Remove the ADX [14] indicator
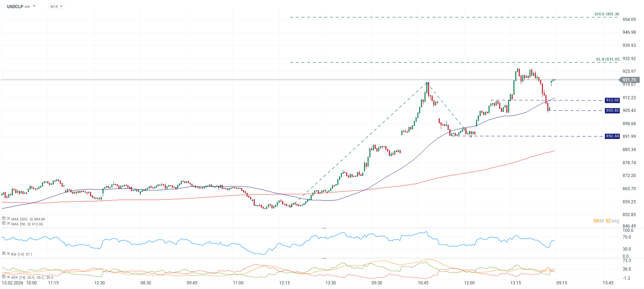The height and width of the screenshot is (289, 644). click(8, 277)
